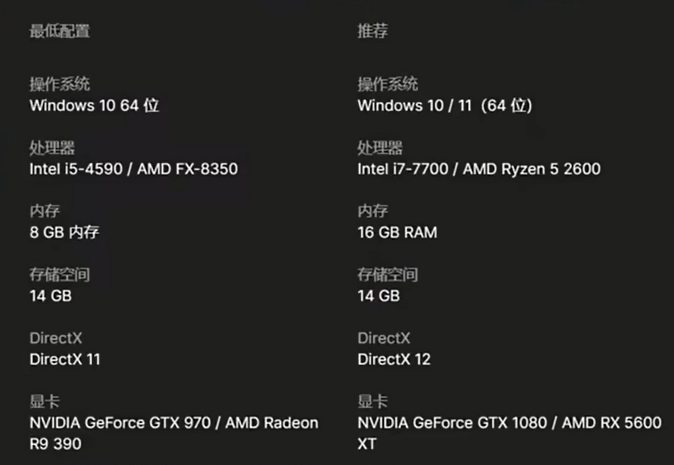Viewport: 674px width, 465px height.
Task: Click NVIDIA GeForce GTX 970 graphics text
Action: click(x=120, y=423)
